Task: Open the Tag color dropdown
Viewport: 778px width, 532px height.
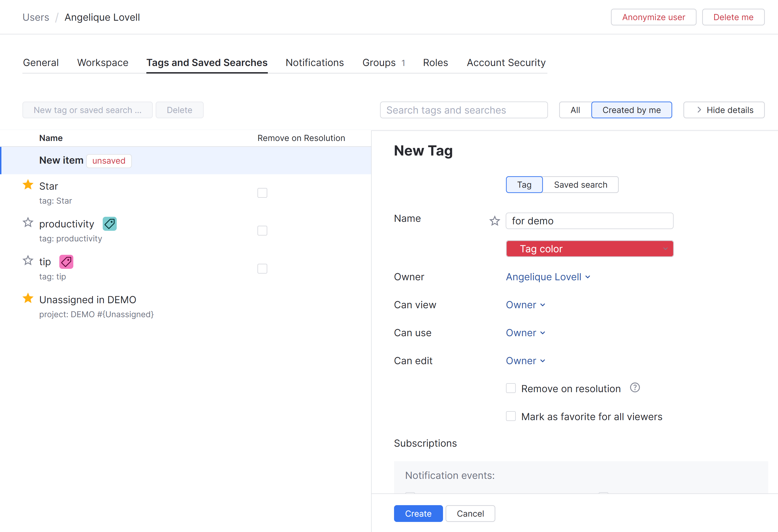Action: (590, 249)
